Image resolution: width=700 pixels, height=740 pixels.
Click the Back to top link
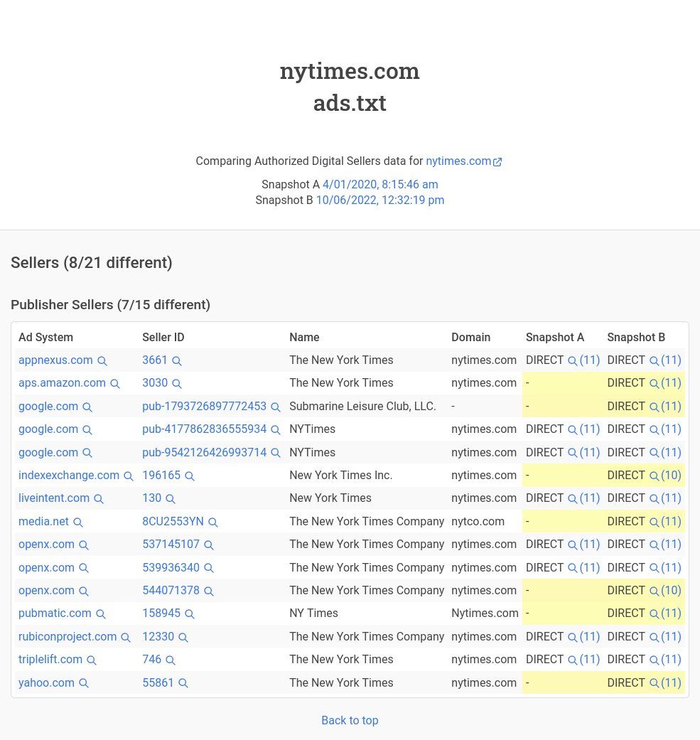350,720
